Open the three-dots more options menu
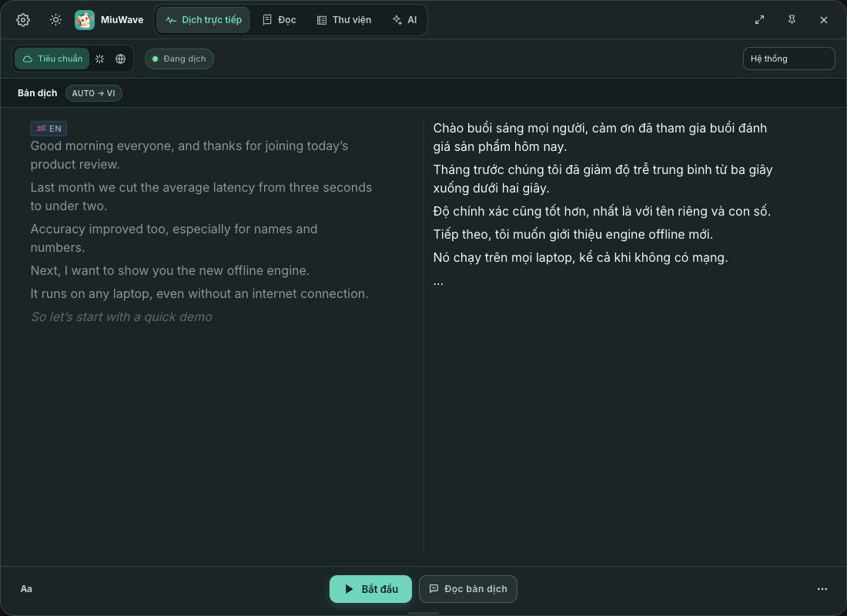 coord(822,589)
